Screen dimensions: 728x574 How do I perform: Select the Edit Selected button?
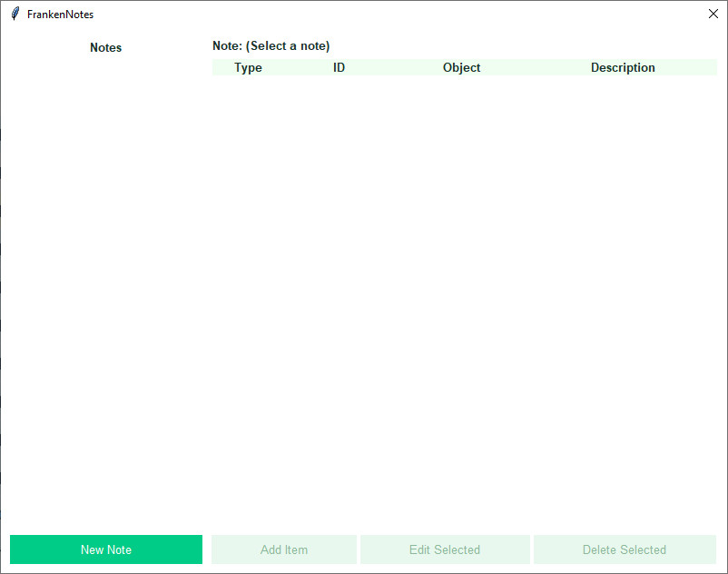(445, 549)
